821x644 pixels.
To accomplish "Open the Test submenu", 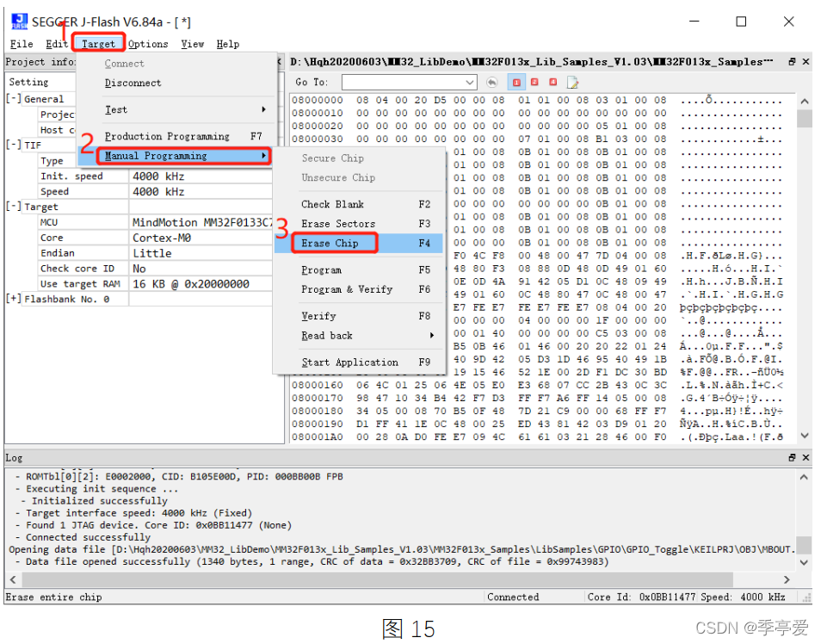I will 185,109.
